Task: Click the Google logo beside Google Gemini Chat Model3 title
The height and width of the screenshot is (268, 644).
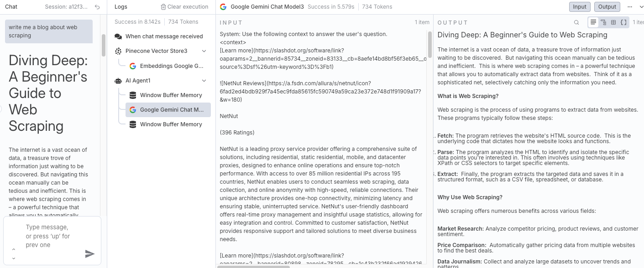Action: pyautogui.click(x=223, y=7)
